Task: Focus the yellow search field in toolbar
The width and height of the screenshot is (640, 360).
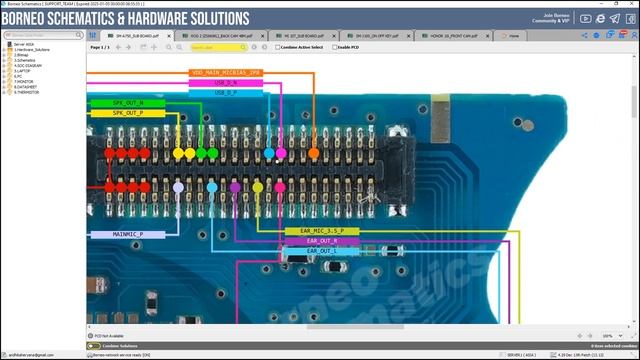Action: (x=219, y=47)
